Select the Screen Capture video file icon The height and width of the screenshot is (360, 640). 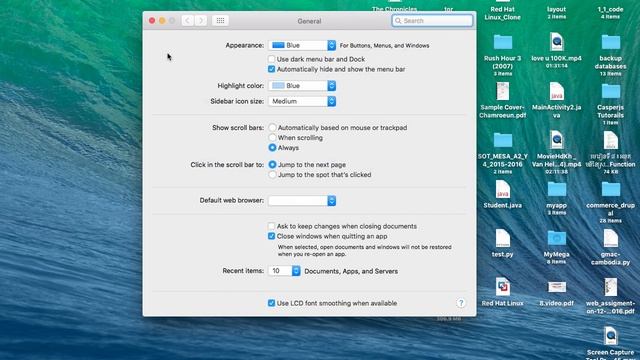click(610, 336)
